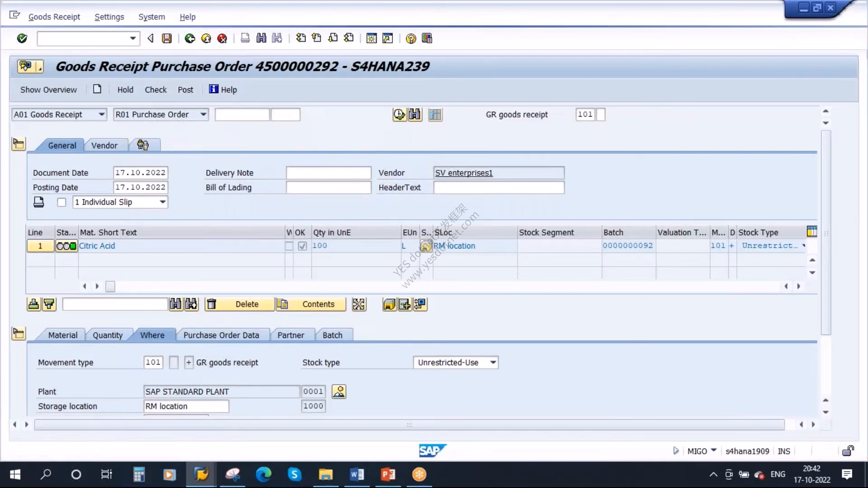
Task: Click the SV enterprises1 vendor link
Action: [464, 173]
